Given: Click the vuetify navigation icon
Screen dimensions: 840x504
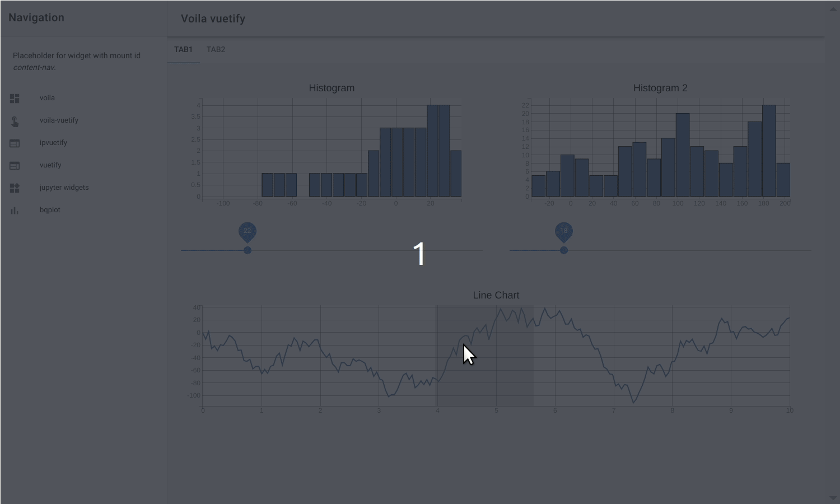Looking at the screenshot, I should (x=14, y=165).
